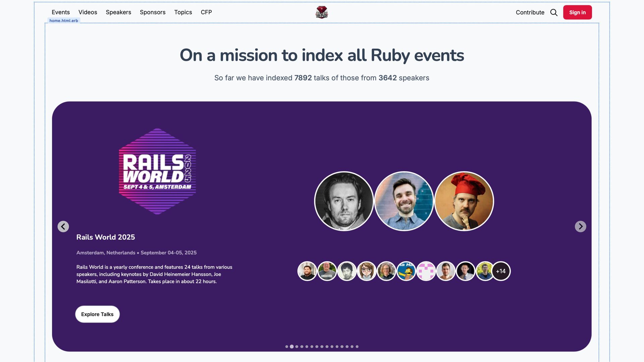
Task: Open the search magnifier icon
Action: pos(554,12)
